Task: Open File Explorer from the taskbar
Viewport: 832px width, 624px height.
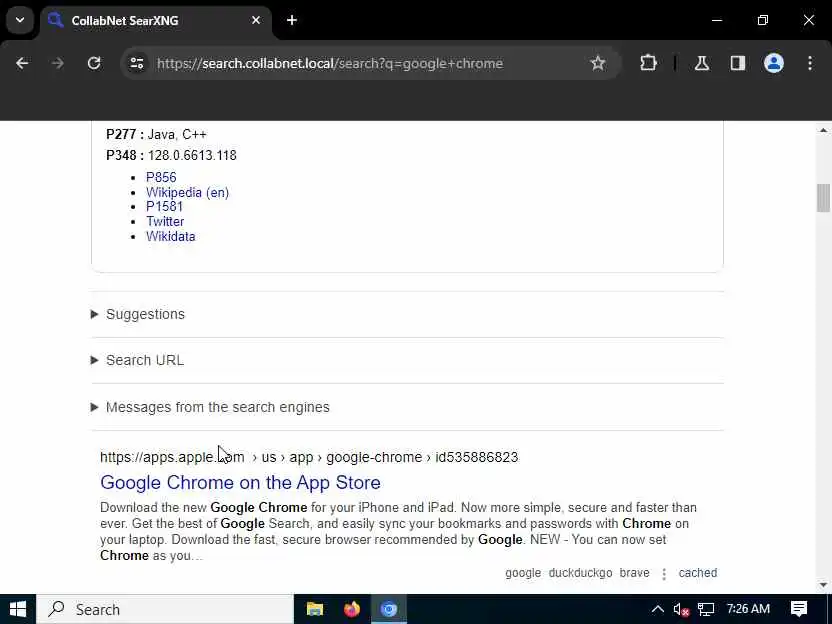Action: coord(315,609)
